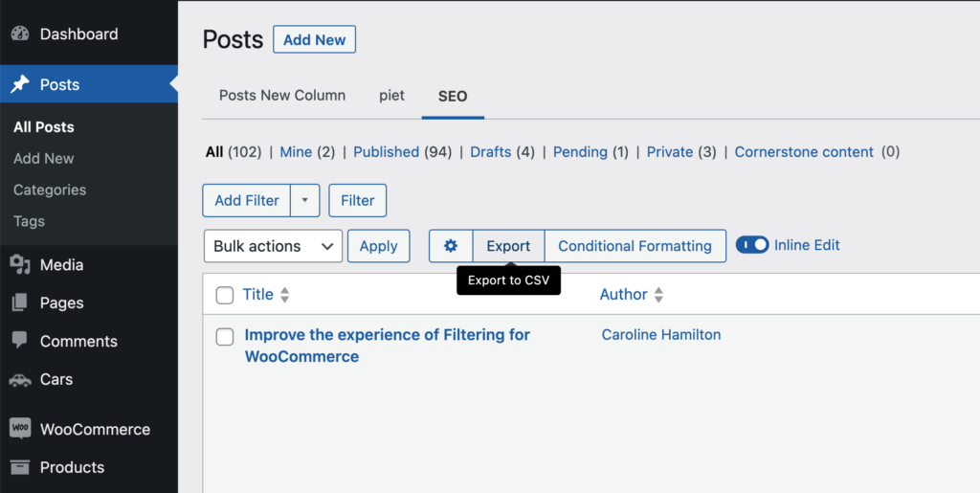Tick the checkbox for Improve the experience post
The height and width of the screenshot is (493, 980).
tap(225, 337)
